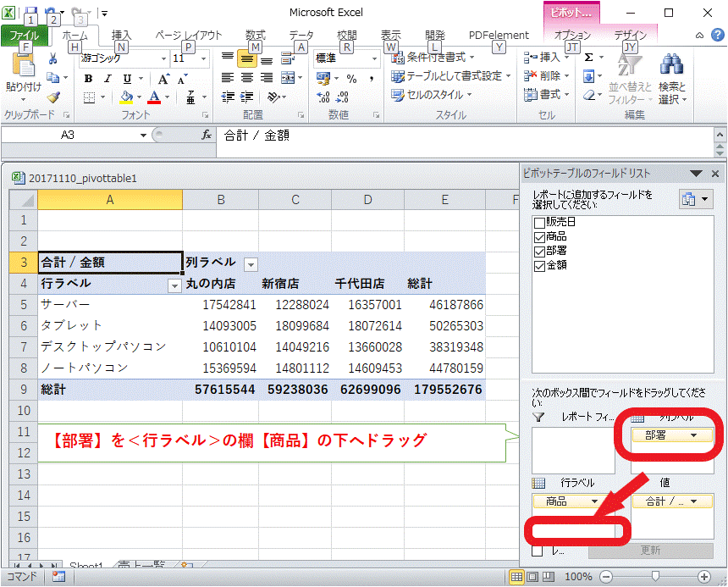The height and width of the screenshot is (587, 728).
Task: Click the increase font size icon
Action: [x=164, y=78]
